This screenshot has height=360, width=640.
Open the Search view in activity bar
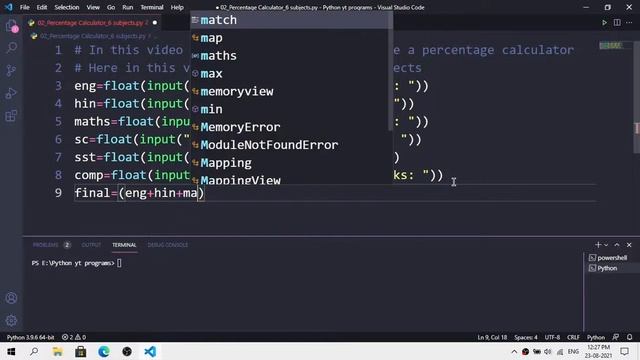(x=11, y=48)
